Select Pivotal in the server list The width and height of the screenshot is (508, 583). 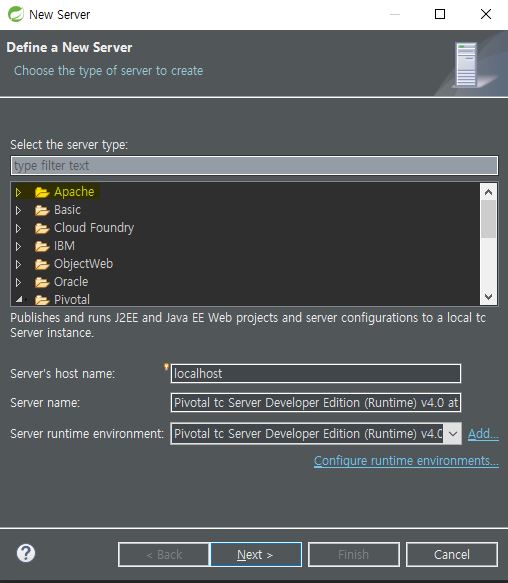[x=72, y=299]
